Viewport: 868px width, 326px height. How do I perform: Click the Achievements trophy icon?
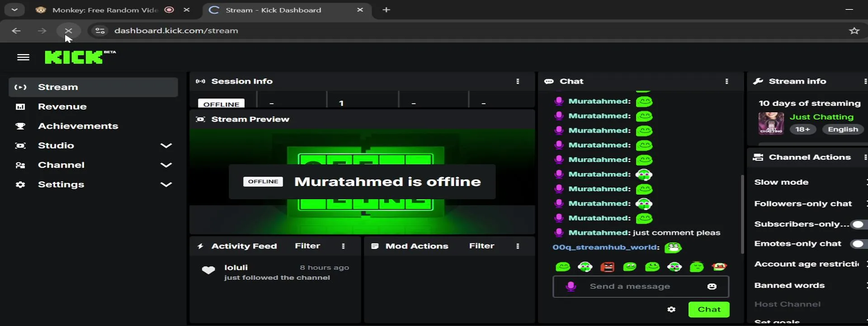pyautogui.click(x=20, y=126)
